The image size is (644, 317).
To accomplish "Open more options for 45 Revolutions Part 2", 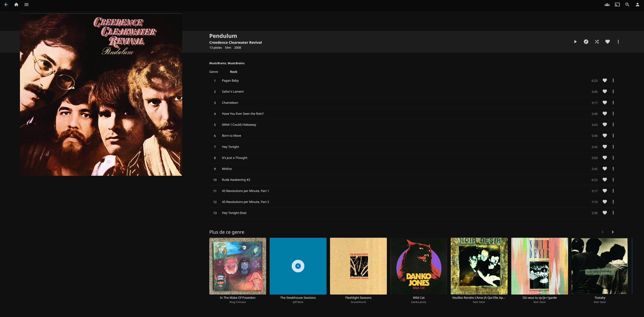I will pyautogui.click(x=613, y=202).
